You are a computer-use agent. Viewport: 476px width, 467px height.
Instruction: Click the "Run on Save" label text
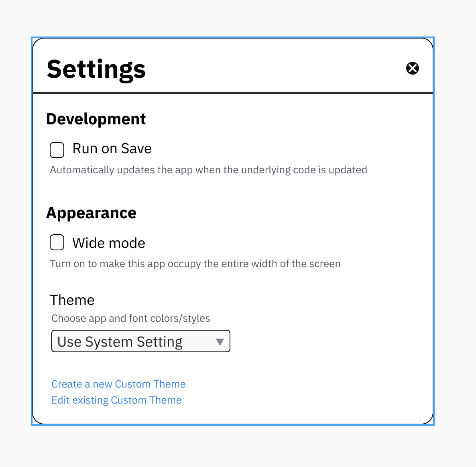click(112, 149)
